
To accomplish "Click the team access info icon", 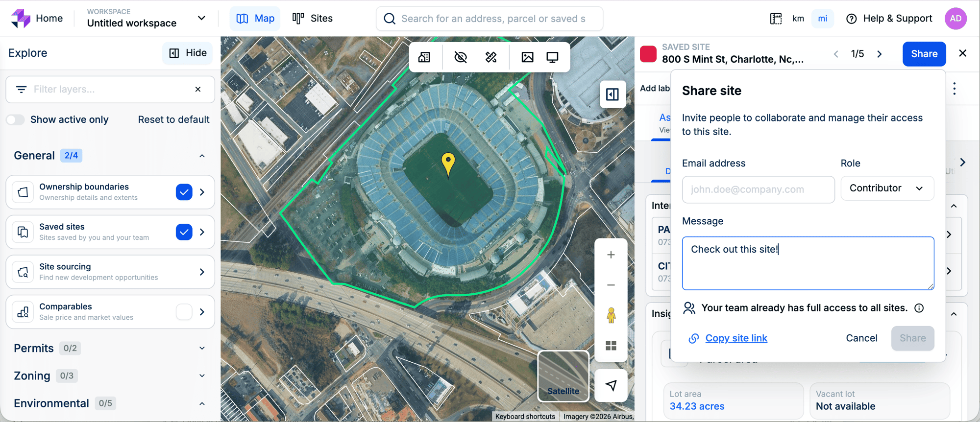I will [x=919, y=308].
